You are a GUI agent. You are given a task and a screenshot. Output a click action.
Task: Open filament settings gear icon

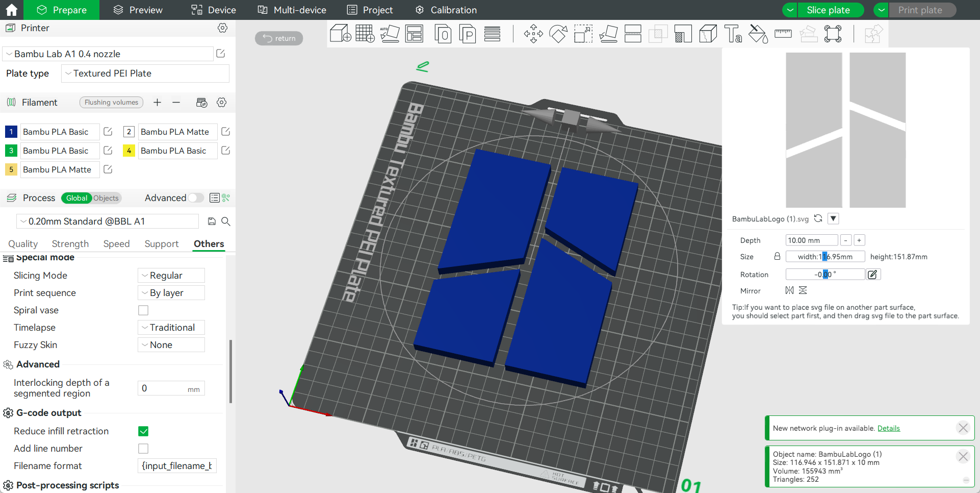(x=221, y=103)
